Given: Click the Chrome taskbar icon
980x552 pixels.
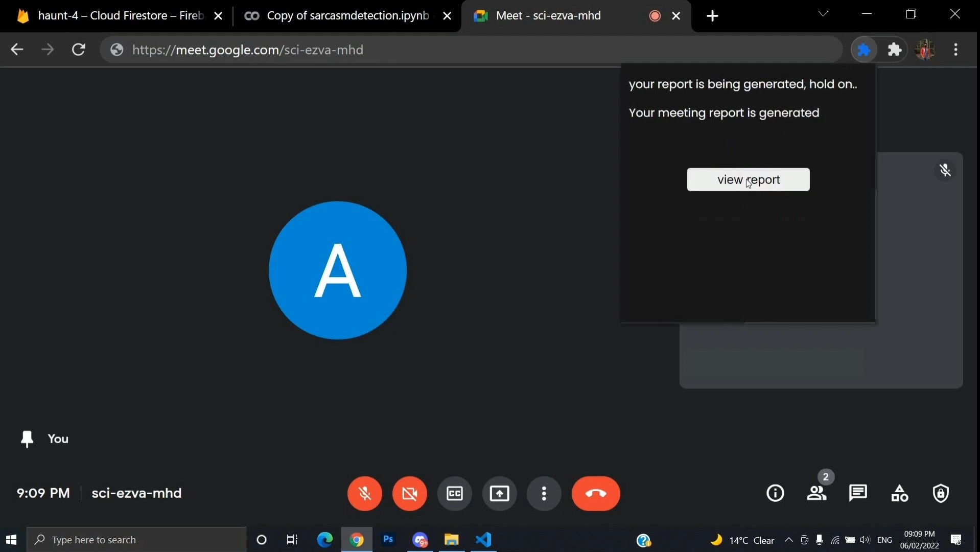Looking at the screenshot, I should [357, 540].
